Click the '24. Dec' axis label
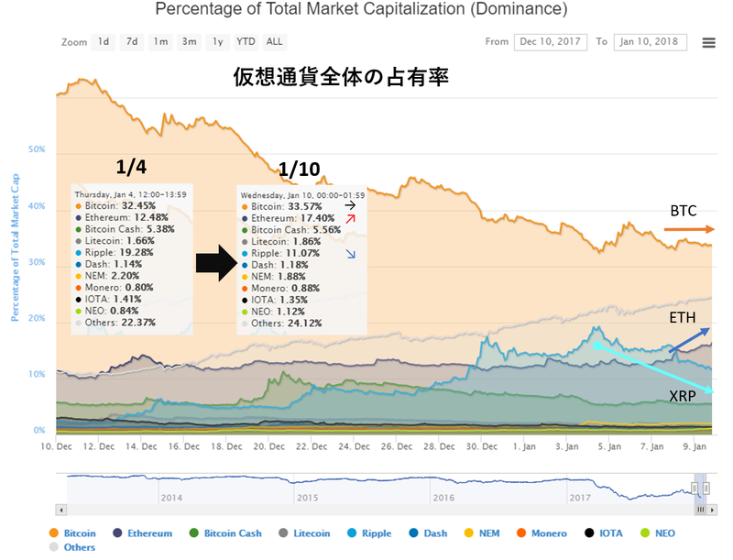The image size is (733, 560). [354, 447]
